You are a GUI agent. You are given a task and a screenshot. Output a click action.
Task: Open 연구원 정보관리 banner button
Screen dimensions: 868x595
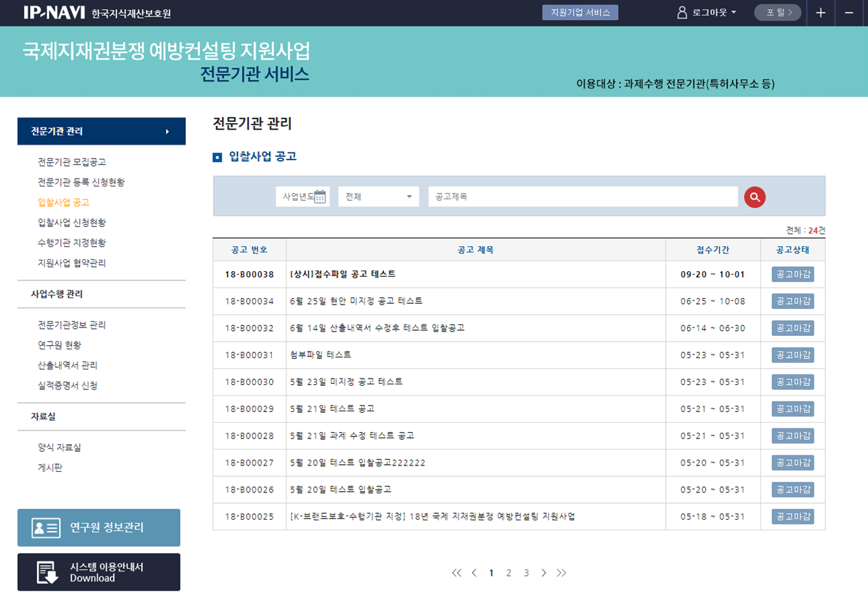click(x=99, y=527)
